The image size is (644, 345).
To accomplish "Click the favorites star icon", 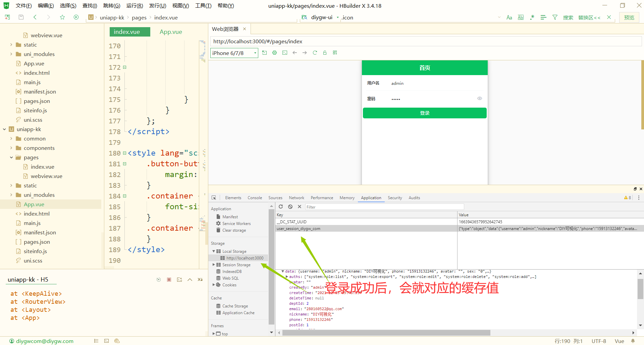I will [x=62, y=17].
